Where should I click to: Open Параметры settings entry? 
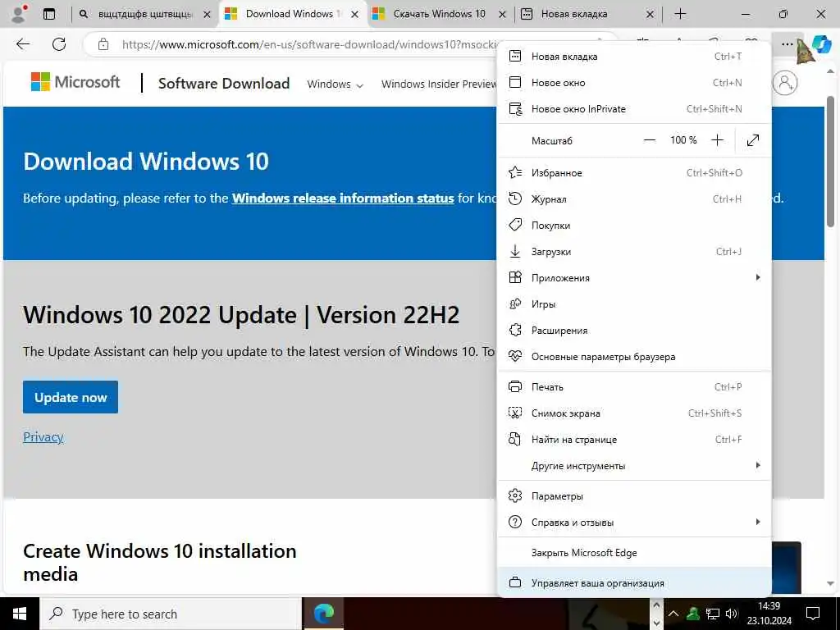pyautogui.click(x=634, y=496)
